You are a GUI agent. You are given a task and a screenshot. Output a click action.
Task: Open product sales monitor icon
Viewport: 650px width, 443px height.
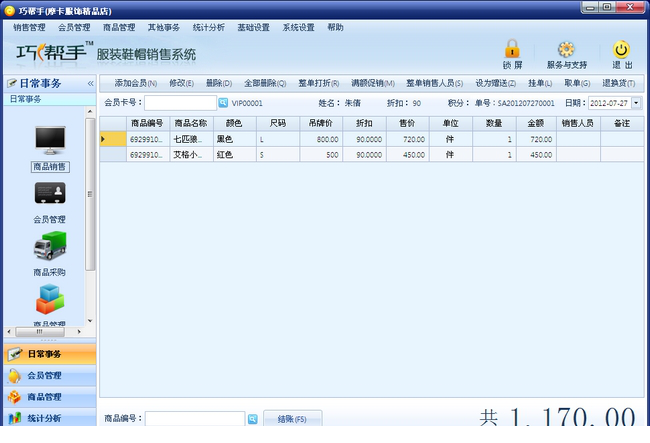(x=50, y=140)
